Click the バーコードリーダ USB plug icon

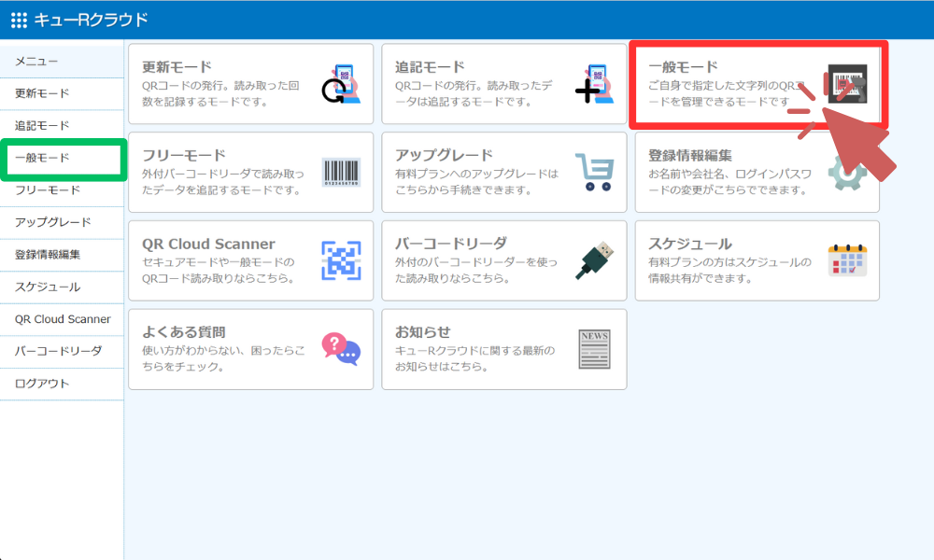pyautogui.click(x=594, y=260)
